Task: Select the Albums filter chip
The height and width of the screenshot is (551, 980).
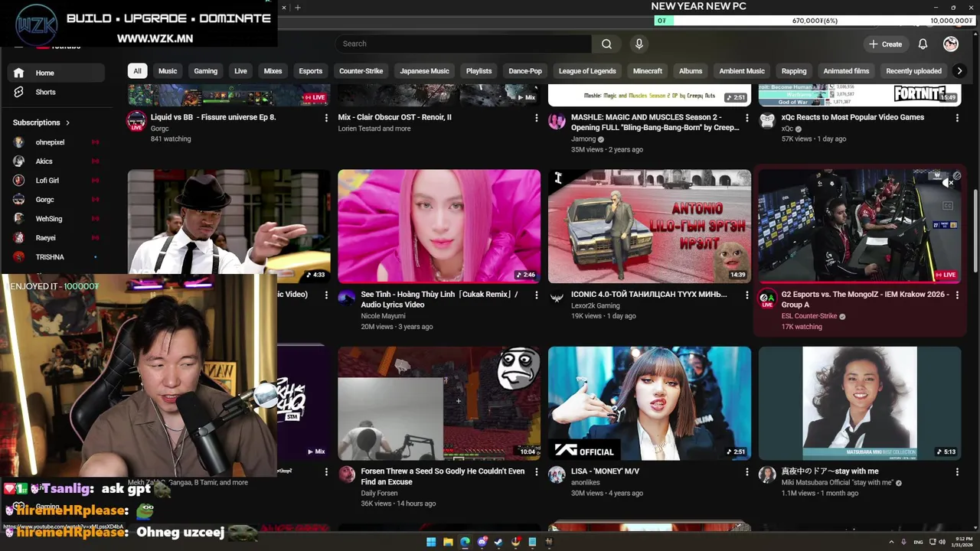Action: [x=691, y=71]
